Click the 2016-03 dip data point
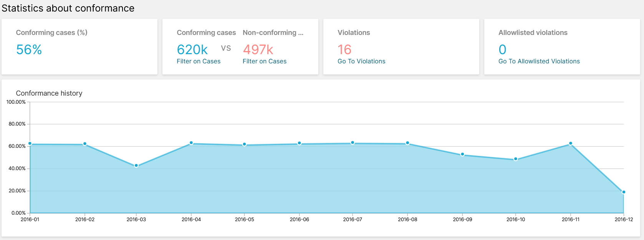Screen dimensions: 644x240 tap(136, 166)
